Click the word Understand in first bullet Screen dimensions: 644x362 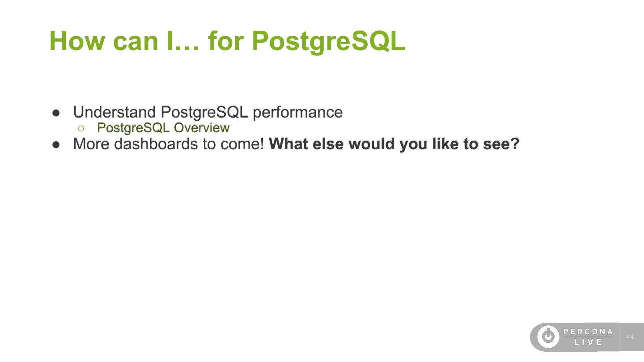pos(114,112)
